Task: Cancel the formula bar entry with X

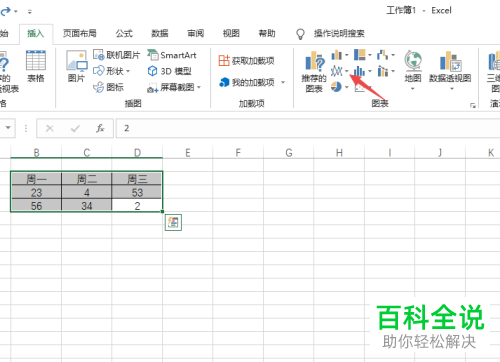Action: coord(50,128)
